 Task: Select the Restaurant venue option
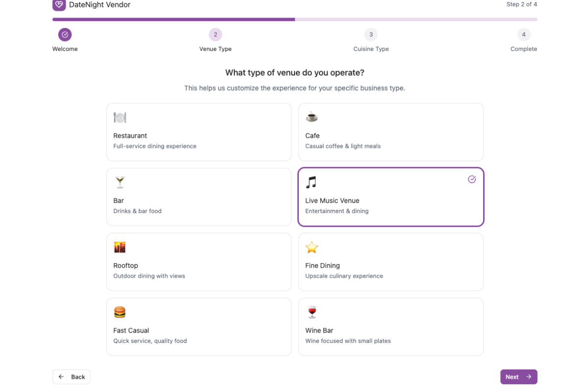click(x=198, y=137)
